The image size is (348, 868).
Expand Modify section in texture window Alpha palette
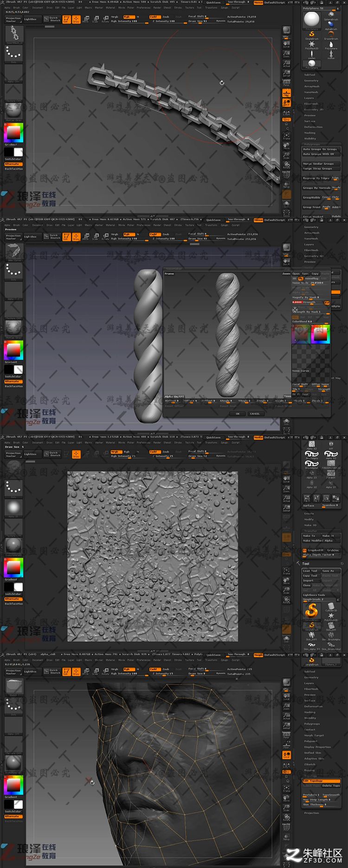pos(309,519)
